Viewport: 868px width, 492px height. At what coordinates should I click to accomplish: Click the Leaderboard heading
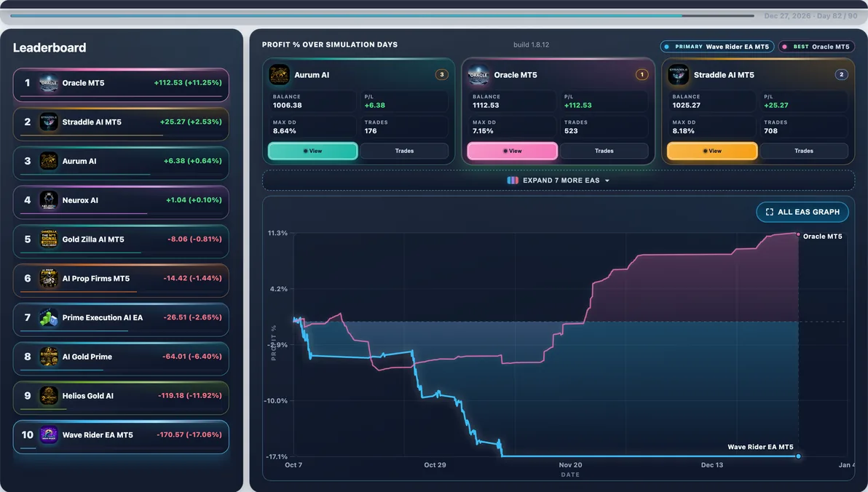point(50,47)
